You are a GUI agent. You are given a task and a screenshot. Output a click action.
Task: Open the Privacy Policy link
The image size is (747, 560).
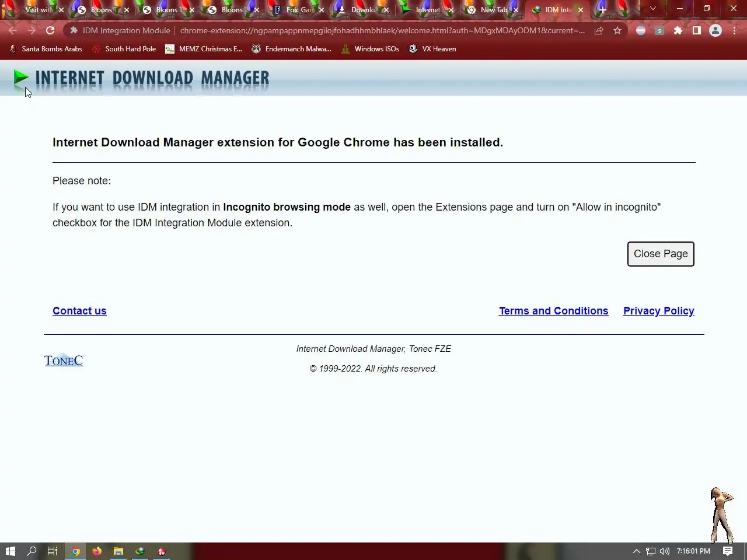(x=659, y=311)
